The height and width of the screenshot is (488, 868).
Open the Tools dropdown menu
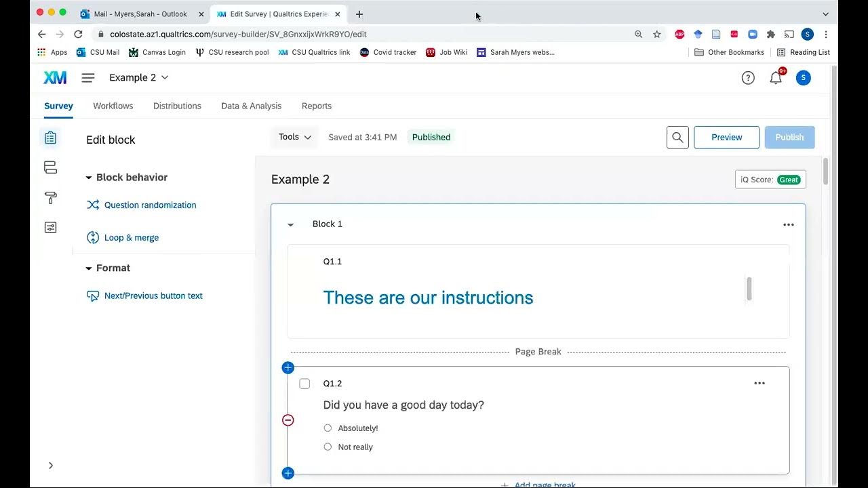tap(294, 137)
